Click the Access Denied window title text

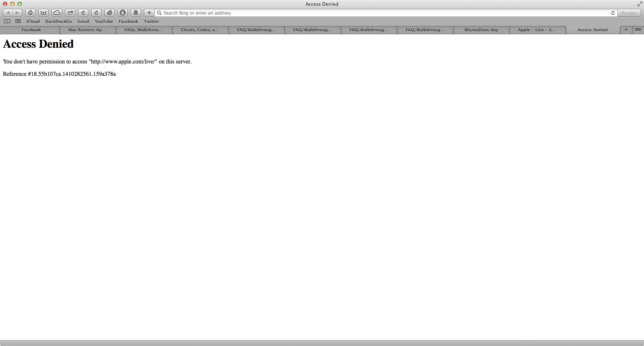coord(322,4)
